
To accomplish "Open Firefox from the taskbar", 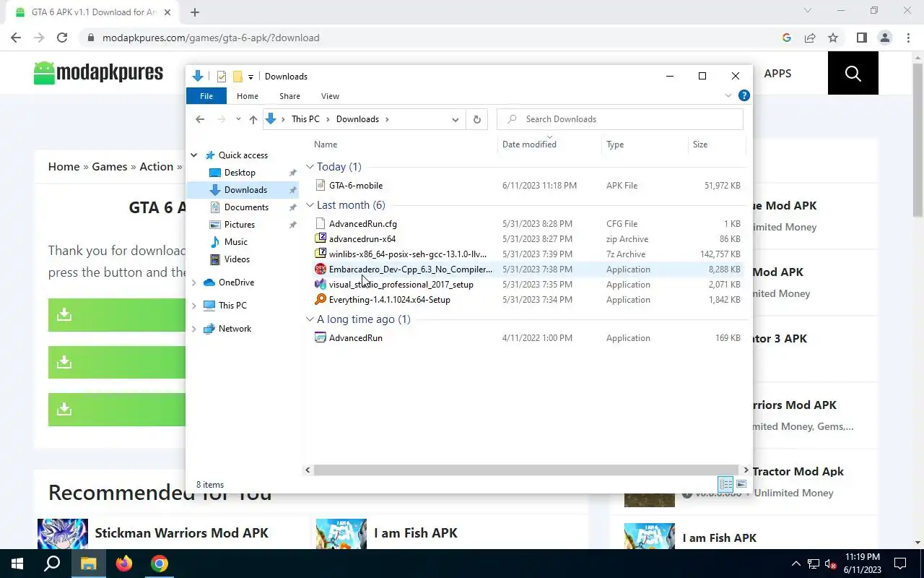I will 124,564.
